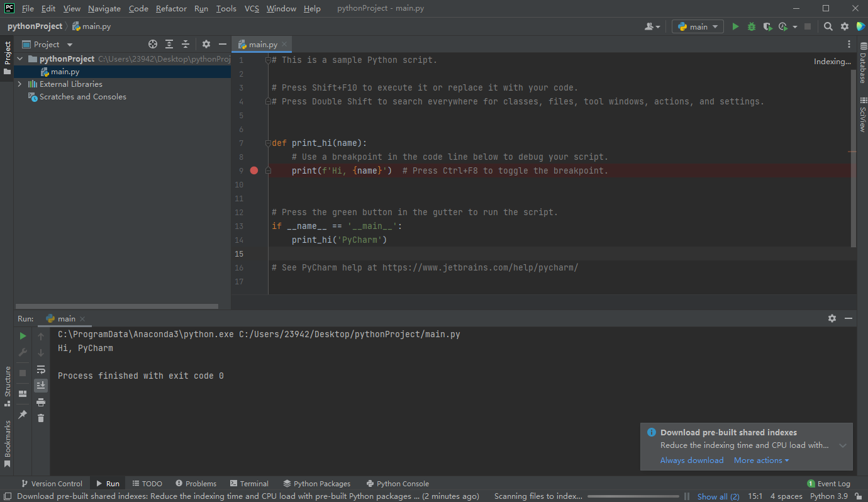Click Always download link
The image size is (868, 502).
(692, 460)
